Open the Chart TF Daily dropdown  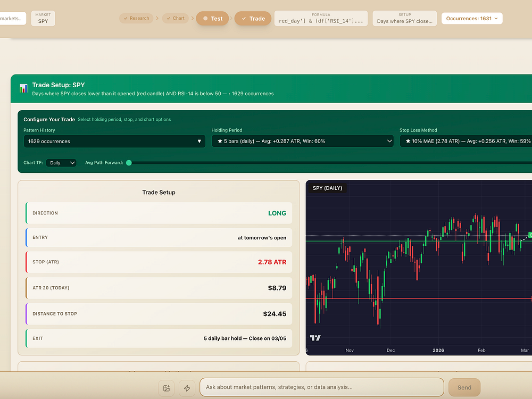61,163
